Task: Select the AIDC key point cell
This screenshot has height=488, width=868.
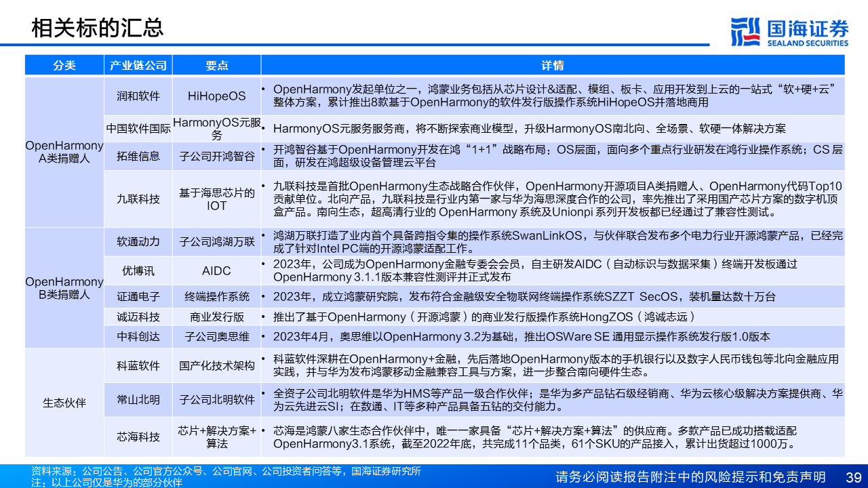Action: tap(217, 270)
